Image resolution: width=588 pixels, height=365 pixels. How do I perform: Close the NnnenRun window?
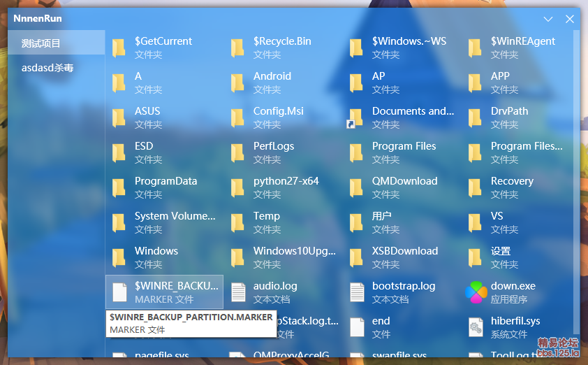click(x=570, y=19)
